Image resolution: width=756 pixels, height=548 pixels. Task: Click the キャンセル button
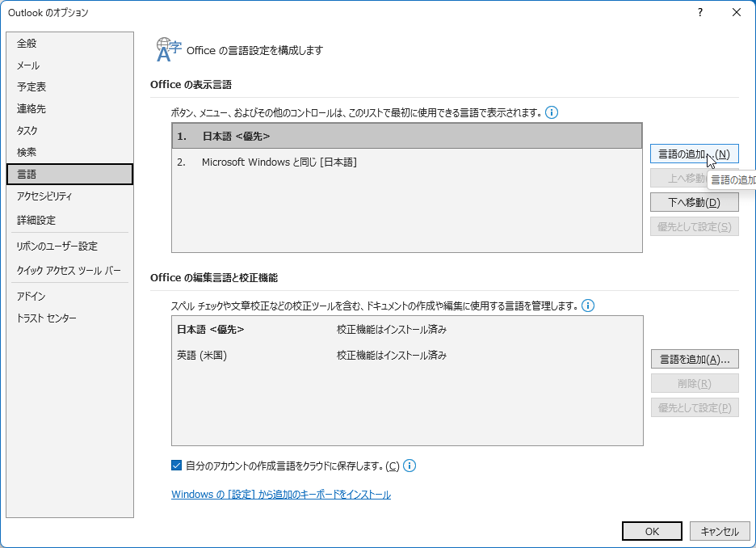(720, 531)
